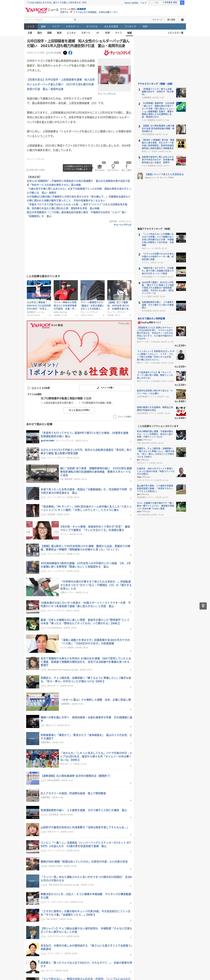This screenshot has height=980, width=210.
Task: Open the エンタメ category
Action: coord(71,33)
